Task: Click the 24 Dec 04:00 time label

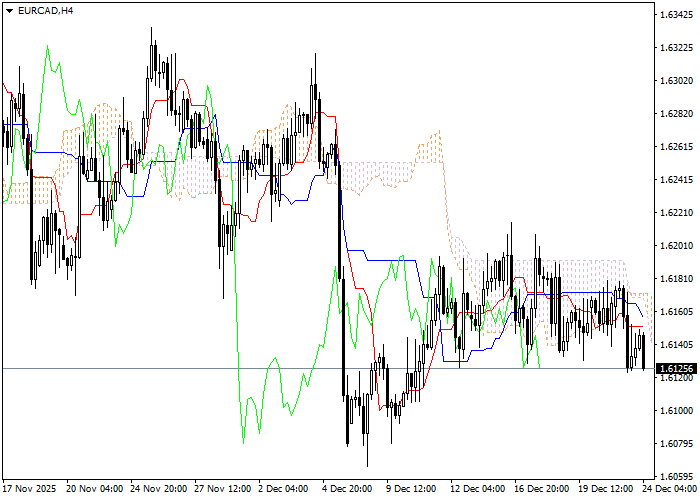Action: pos(670,489)
